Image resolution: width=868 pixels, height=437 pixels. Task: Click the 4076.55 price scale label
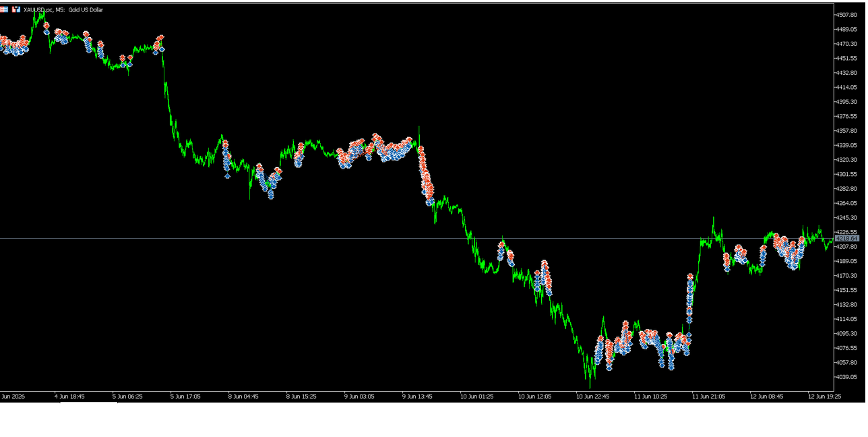pyautogui.click(x=847, y=348)
